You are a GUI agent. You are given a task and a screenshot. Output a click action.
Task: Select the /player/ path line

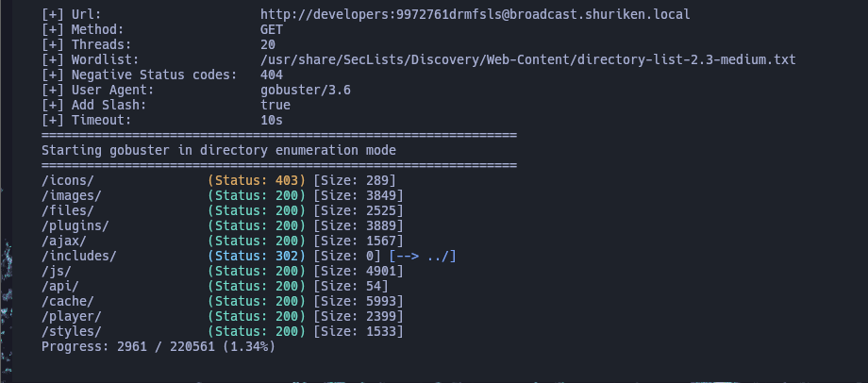(72, 317)
